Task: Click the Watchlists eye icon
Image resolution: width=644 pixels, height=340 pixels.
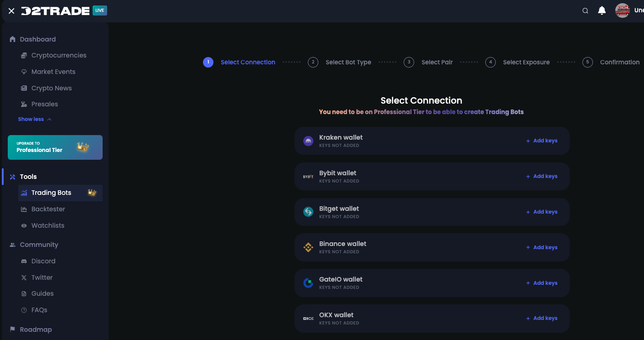Action: click(x=24, y=225)
